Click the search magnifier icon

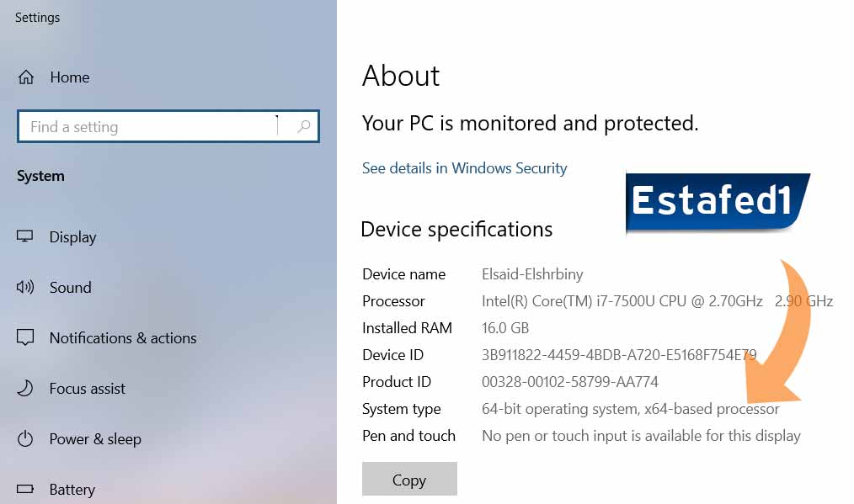click(x=304, y=127)
